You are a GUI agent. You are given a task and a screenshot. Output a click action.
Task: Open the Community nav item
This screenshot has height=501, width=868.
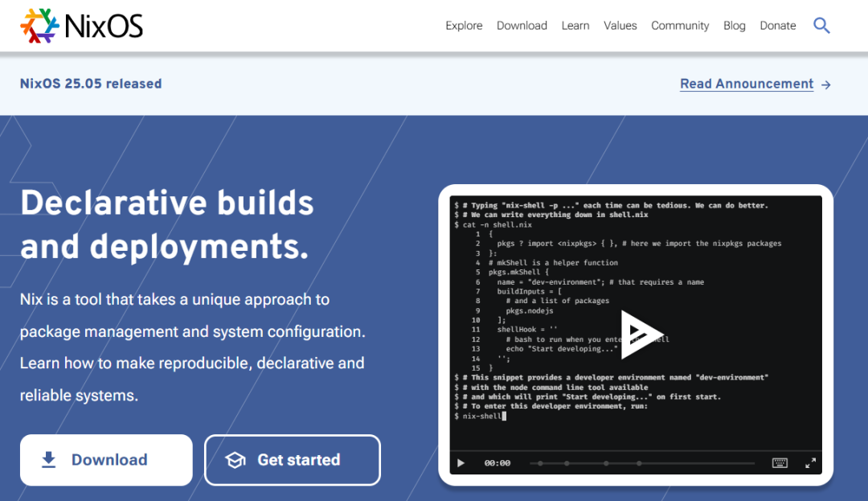coord(680,26)
